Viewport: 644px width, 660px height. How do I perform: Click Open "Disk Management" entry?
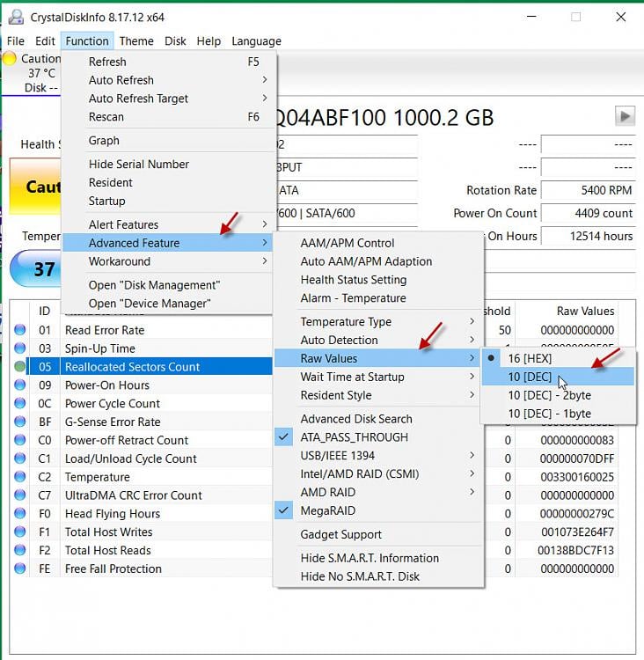[167, 285]
